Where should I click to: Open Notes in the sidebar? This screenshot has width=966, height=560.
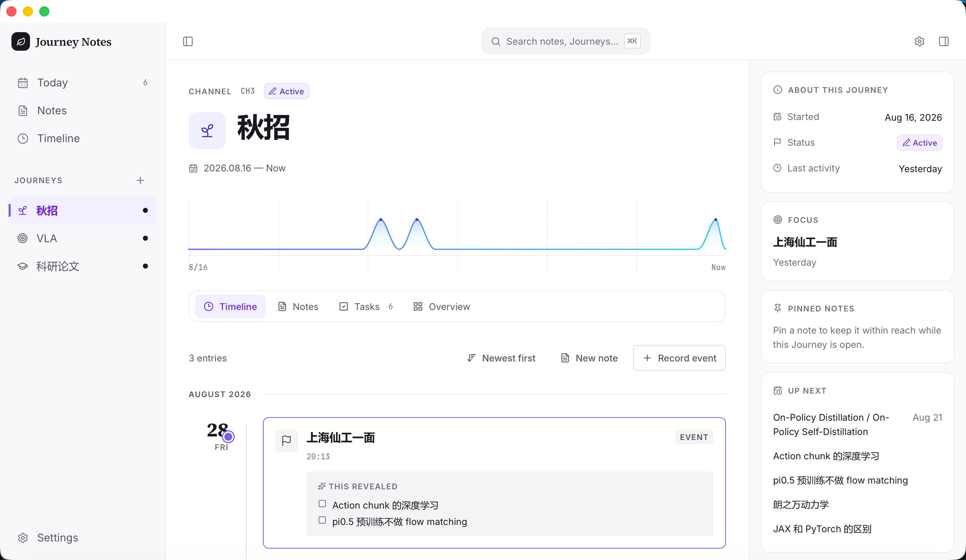pyautogui.click(x=83, y=111)
